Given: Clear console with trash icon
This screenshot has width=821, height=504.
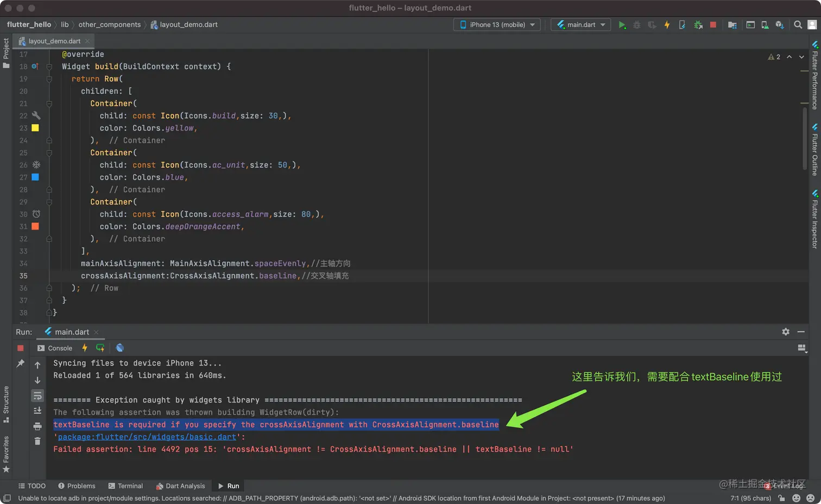Looking at the screenshot, I should click(37, 441).
